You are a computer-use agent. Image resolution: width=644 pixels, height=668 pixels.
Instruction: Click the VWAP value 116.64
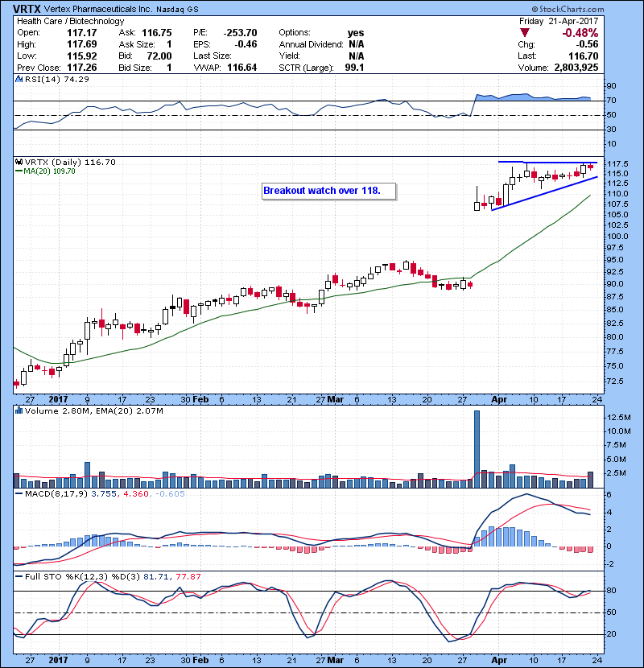tap(242, 68)
